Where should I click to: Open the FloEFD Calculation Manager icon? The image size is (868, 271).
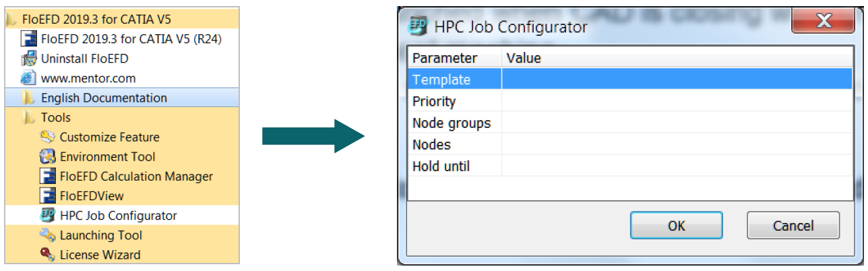click(47, 176)
